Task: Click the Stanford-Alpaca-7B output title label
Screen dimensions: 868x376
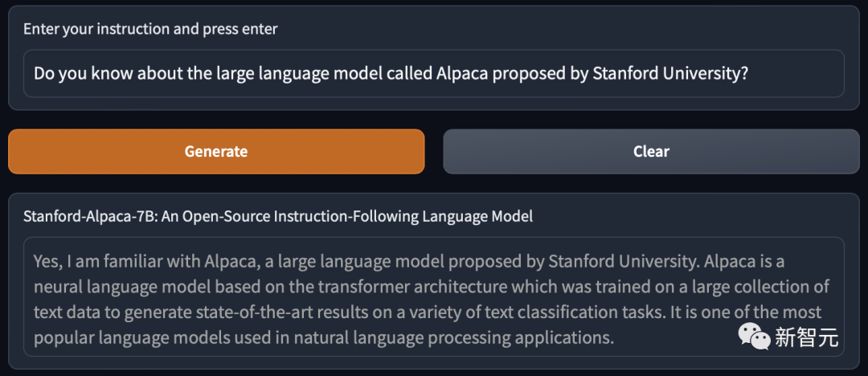Action: pos(278,216)
